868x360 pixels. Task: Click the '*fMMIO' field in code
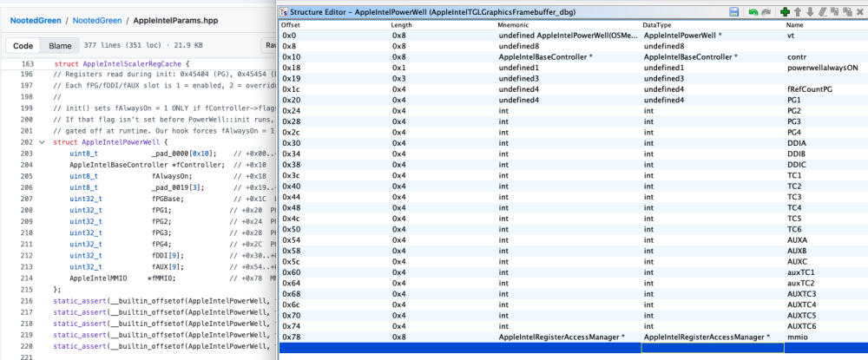pyautogui.click(x=161, y=278)
